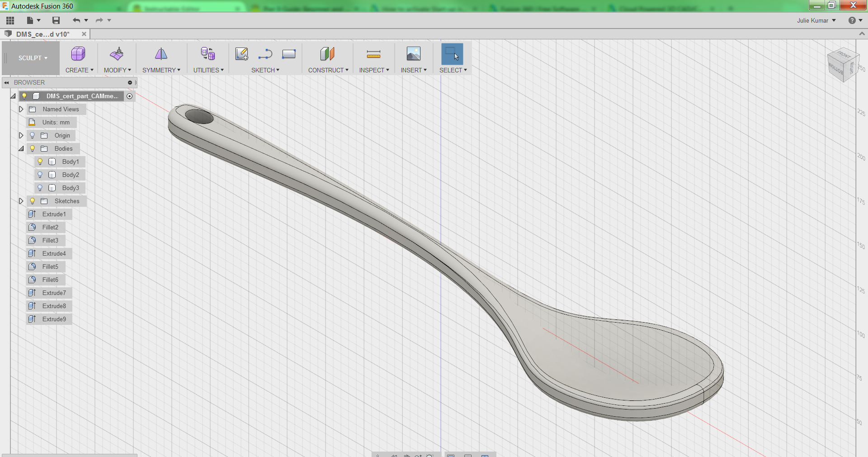Click the Extrude1 feature icon
Viewport: 868px width, 457px height.
[32, 214]
